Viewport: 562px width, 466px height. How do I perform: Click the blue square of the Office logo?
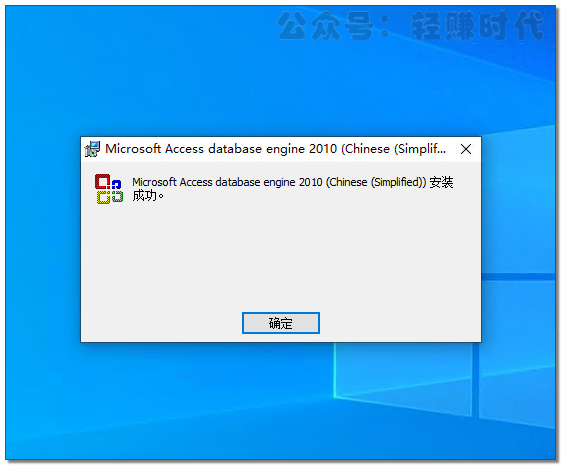coord(116,184)
